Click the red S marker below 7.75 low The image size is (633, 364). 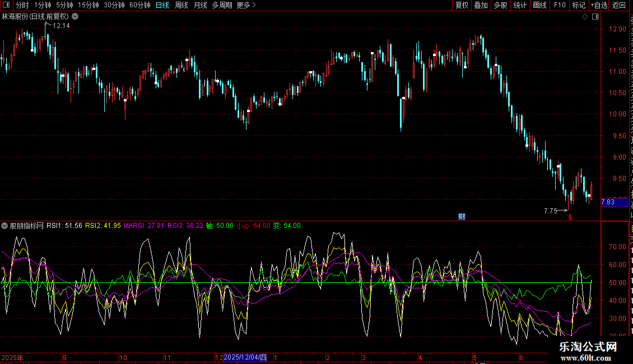570,217
